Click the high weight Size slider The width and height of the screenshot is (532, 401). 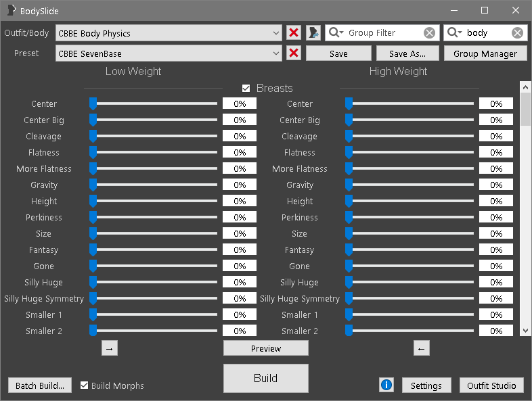click(x=409, y=233)
